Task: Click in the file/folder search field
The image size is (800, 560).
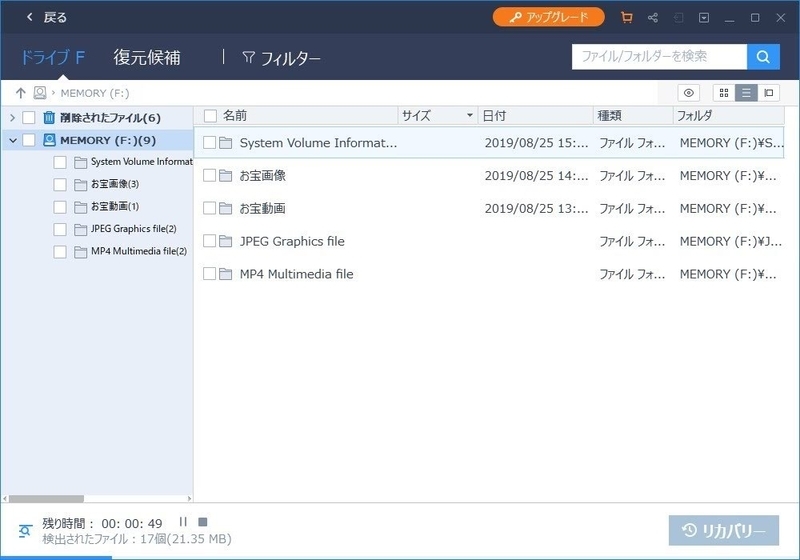Action: (659, 57)
